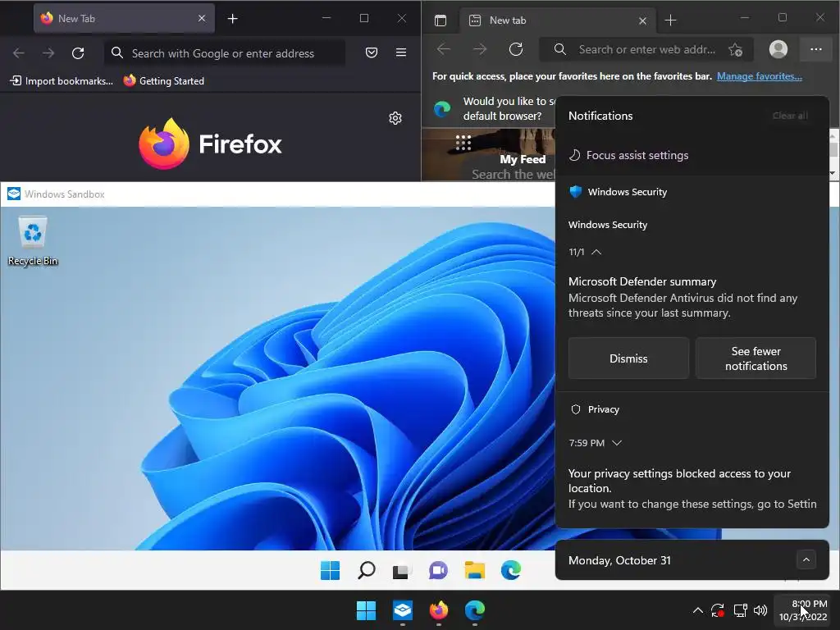Click Edge back arrow button

tap(444, 49)
